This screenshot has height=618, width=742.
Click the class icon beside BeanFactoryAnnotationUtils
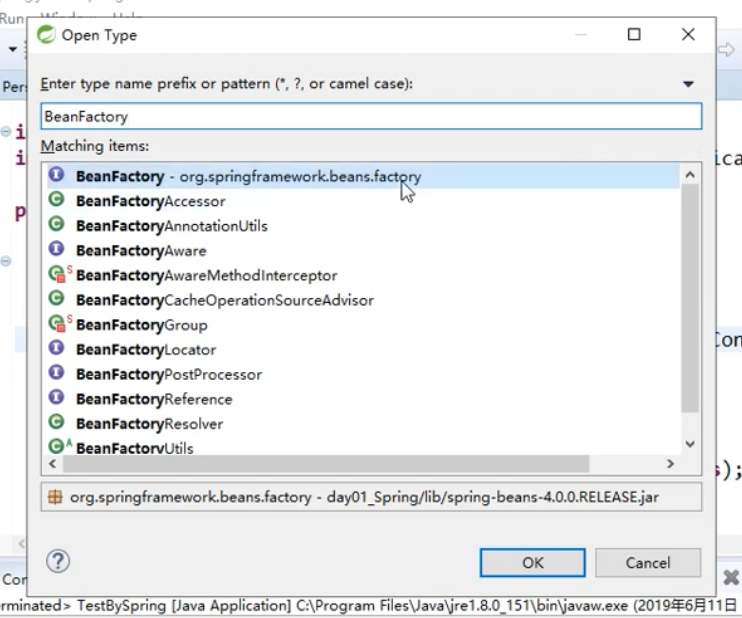[56, 224]
